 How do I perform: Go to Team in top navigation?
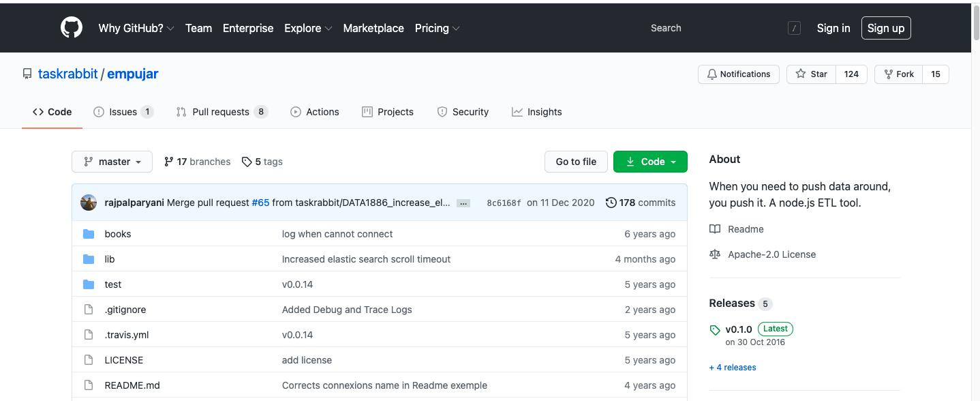[x=199, y=28]
